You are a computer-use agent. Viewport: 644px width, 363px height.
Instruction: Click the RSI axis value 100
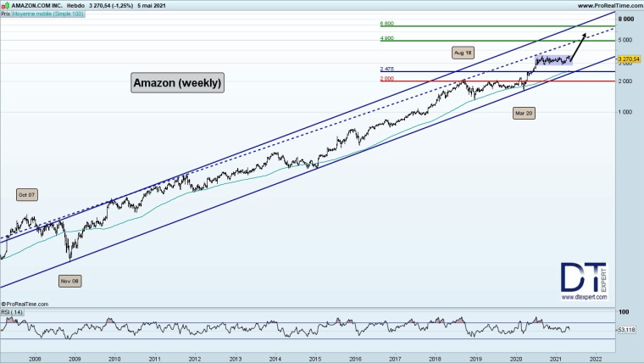pyautogui.click(x=624, y=312)
